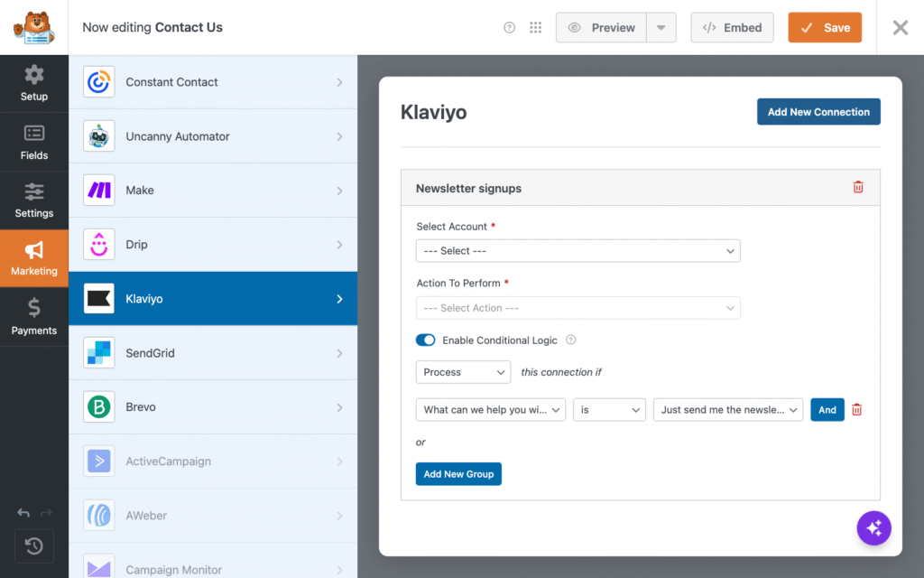This screenshot has height=578, width=924.
Task: Open the Select Account dropdown
Action: tap(578, 251)
